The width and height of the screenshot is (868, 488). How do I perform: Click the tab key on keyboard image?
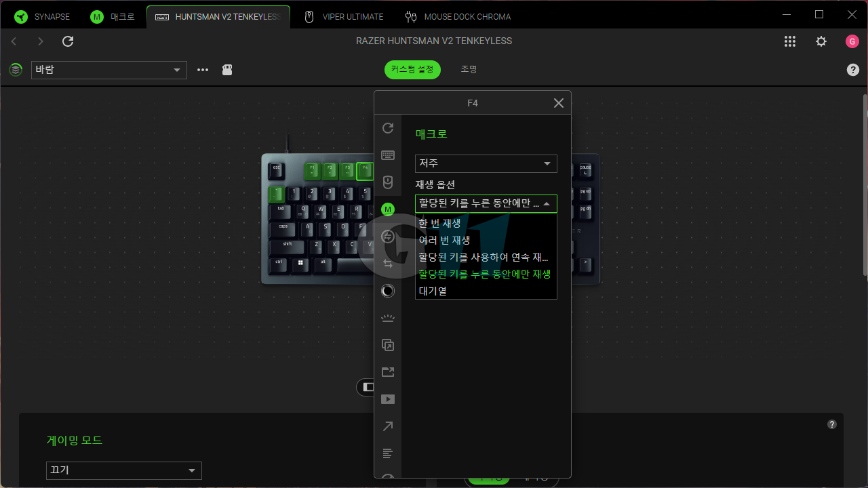coord(281,211)
